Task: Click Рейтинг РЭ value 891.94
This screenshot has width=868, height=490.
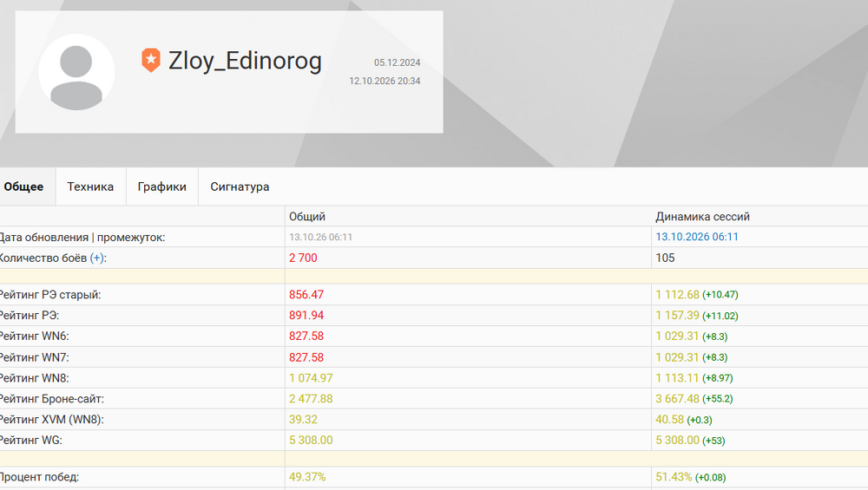Action: [306, 315]
